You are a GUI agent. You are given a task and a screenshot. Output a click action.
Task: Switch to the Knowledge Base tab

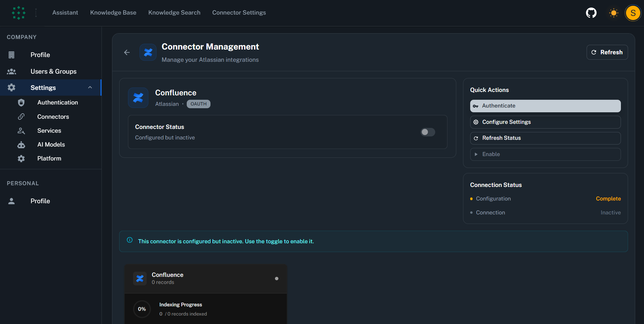coord(113,13)
